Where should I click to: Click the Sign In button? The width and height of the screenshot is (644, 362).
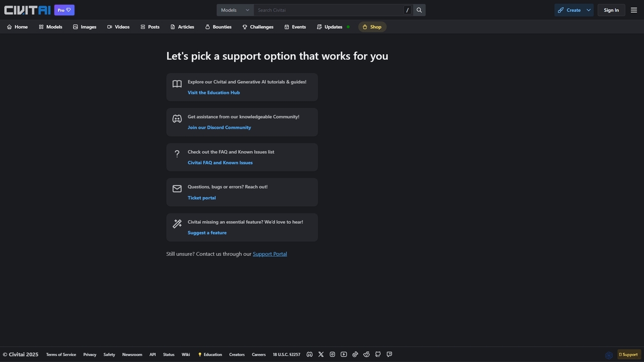coord(611,10)
